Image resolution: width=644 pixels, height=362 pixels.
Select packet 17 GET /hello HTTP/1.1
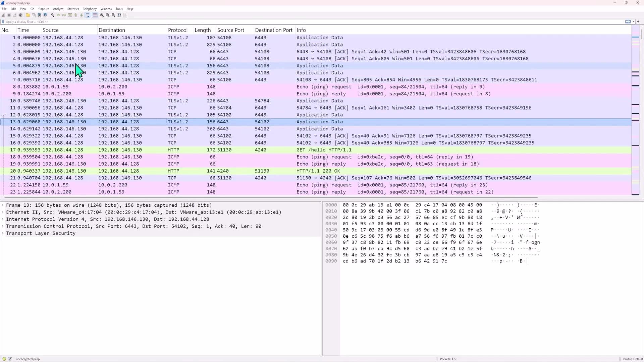(316, 150)
